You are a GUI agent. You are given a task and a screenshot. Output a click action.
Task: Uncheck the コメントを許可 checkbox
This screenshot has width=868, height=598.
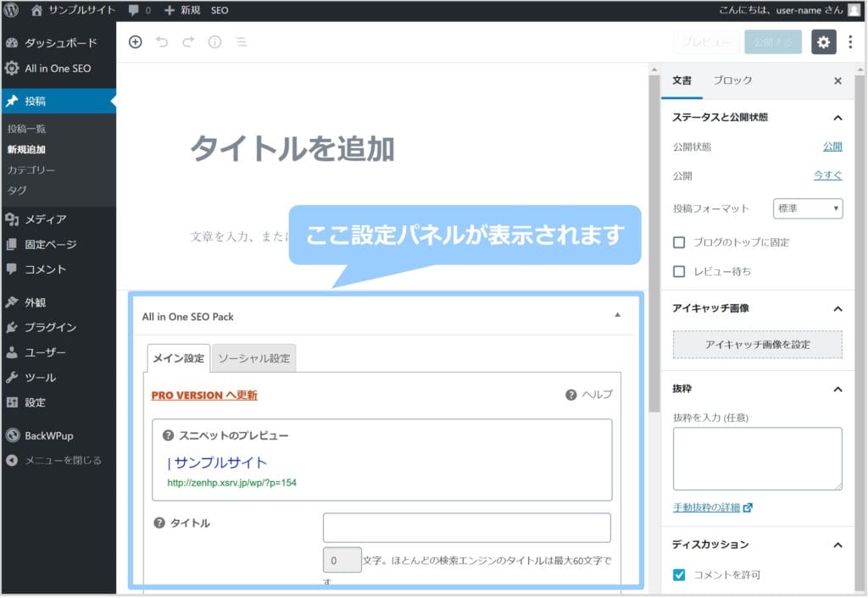click(x=679, y=575)
